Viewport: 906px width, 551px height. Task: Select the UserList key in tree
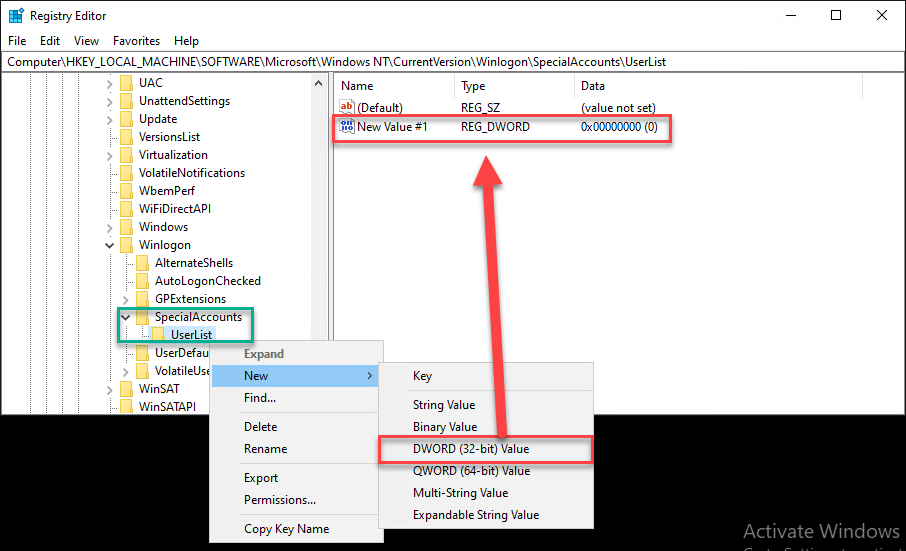pos(191,335)
